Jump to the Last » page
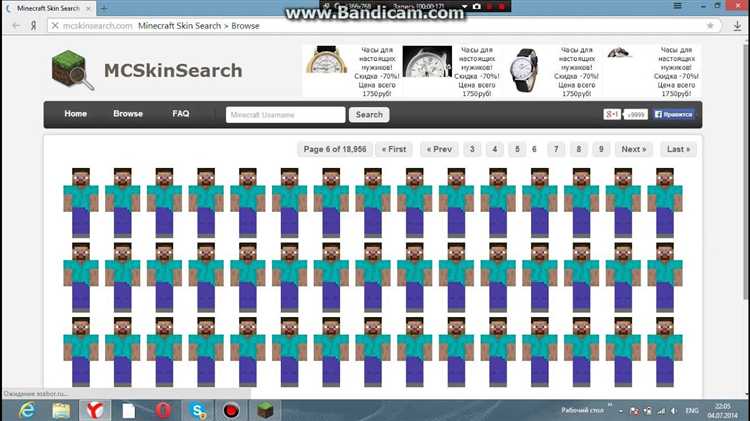The image size is (750, 421). click(x=678, y=149)
